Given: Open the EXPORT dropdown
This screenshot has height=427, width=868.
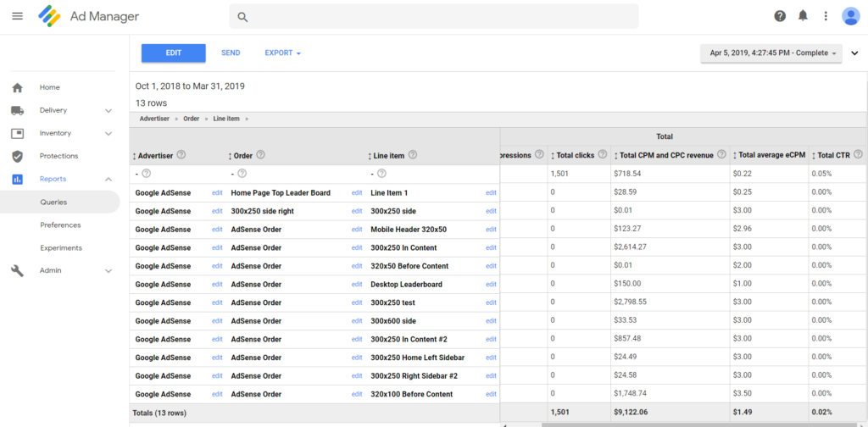Looking at the screenshot, I should click(283, 53).
